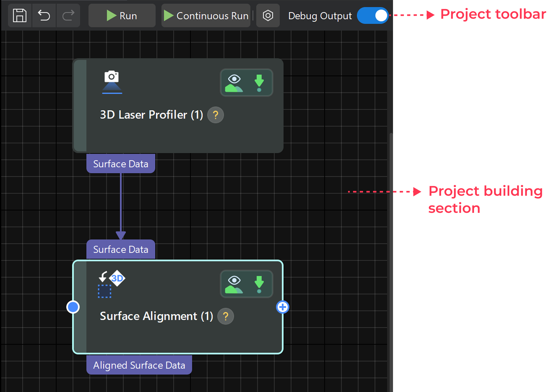
Task: Click the plus button on Surface Alignment output
Action: point(282,308)
